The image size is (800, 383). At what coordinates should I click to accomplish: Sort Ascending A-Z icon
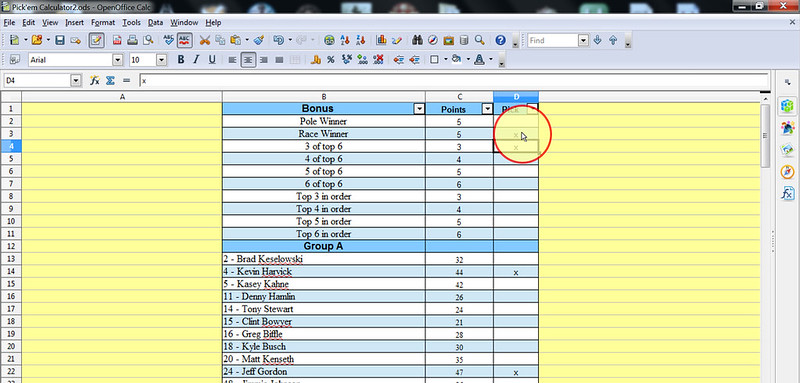pos(345,40)
